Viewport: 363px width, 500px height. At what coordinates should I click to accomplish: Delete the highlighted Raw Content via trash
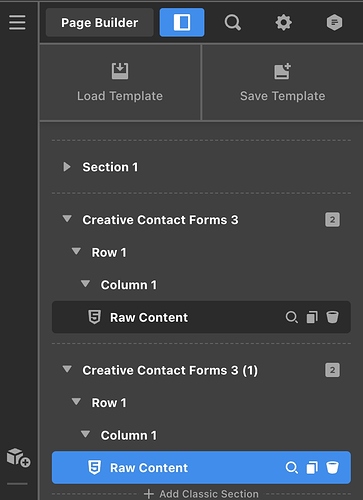[332, 467]
